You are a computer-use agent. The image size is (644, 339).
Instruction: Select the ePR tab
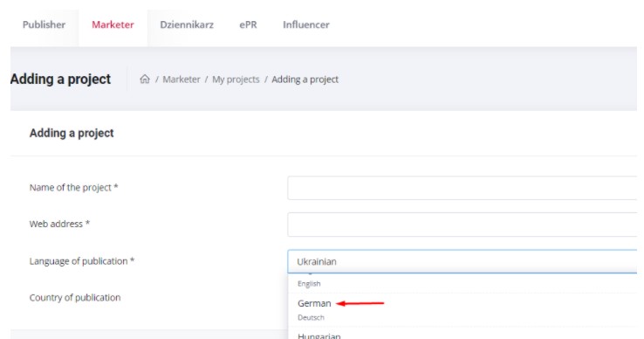[248, 24]
